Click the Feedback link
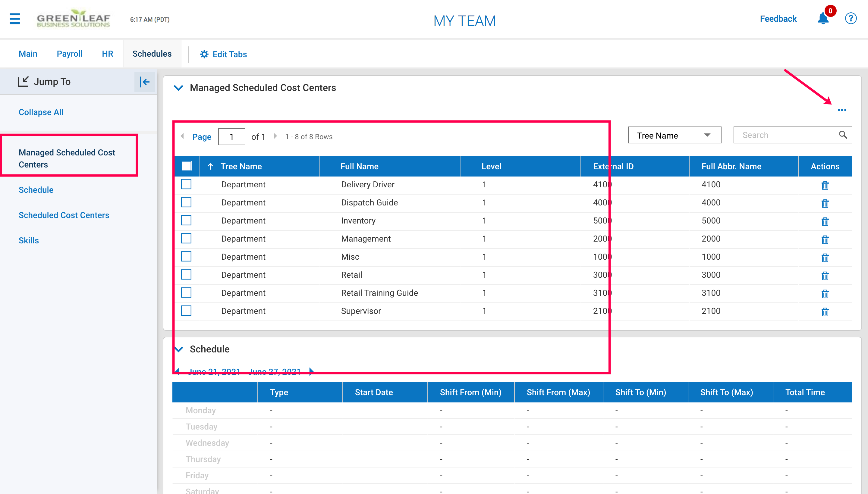 click(778, 19)
